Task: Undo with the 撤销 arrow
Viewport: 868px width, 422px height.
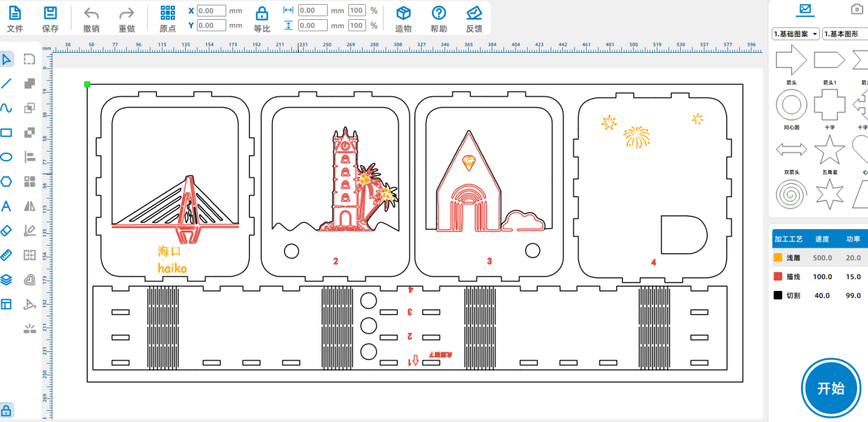Action: tap(91, 13)
